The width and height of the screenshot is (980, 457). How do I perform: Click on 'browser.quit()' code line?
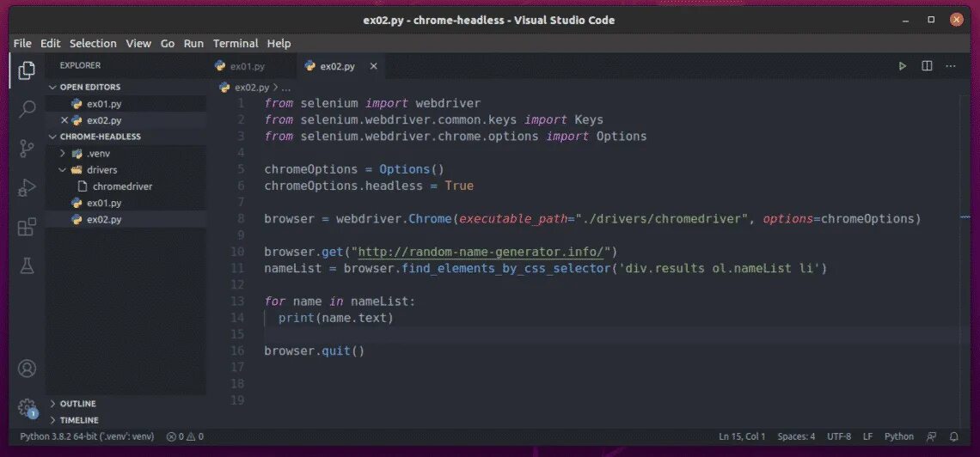315,350
